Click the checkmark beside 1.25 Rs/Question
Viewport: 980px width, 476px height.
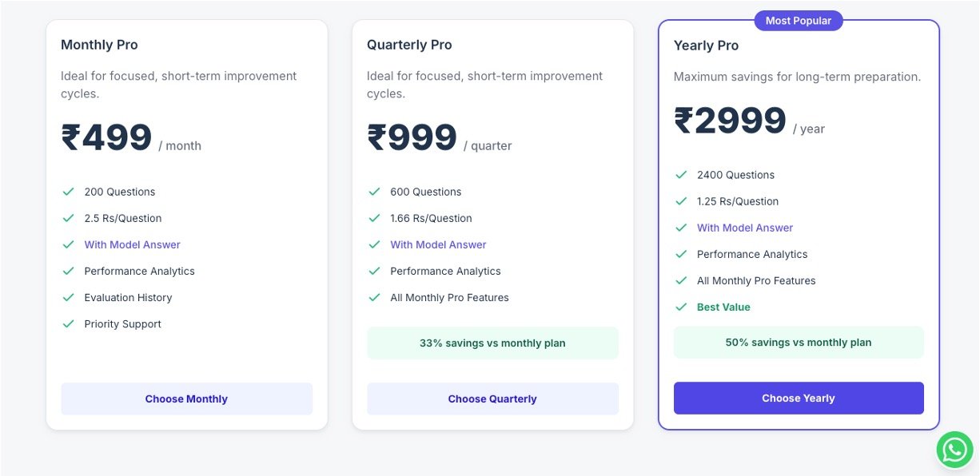point(681,201)
